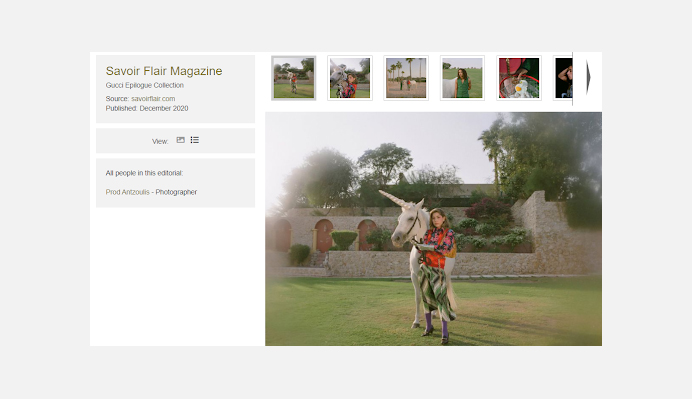
Task: Click the View label
Action: click(160, 141)
